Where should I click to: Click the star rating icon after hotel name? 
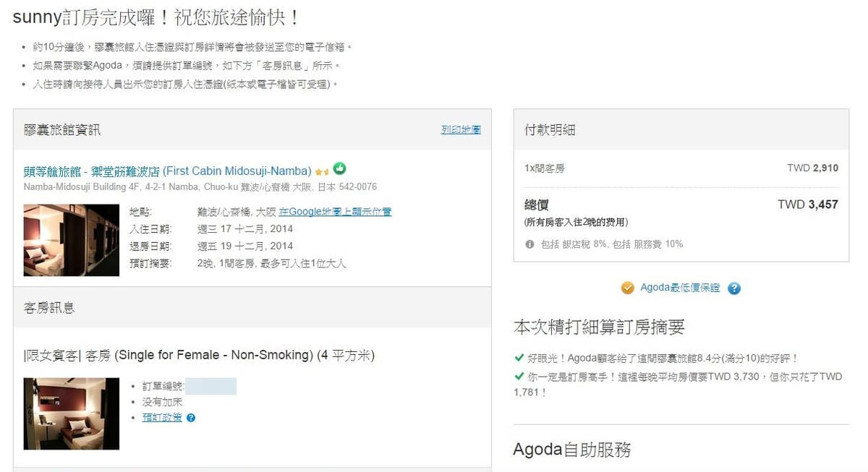click(x=322, y=172)
